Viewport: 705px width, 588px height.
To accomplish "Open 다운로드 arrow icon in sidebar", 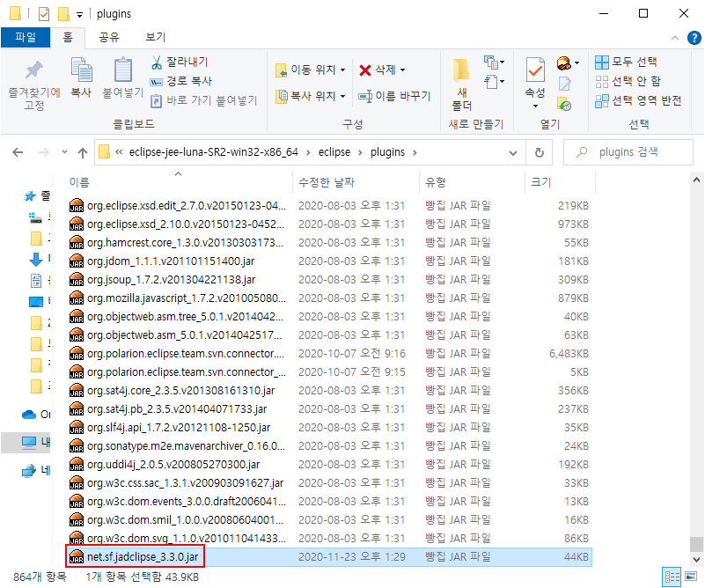I will (35, 260).
